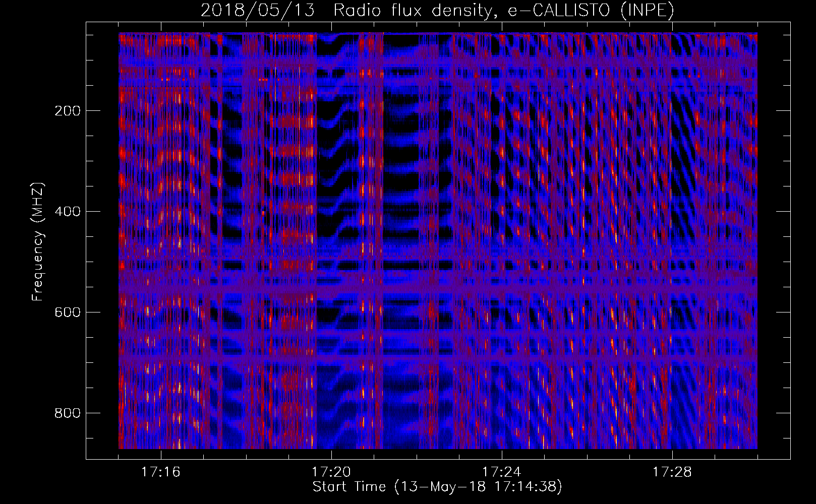Click the 800 frequency tick label
816x504 pixels.
point(68,413)
